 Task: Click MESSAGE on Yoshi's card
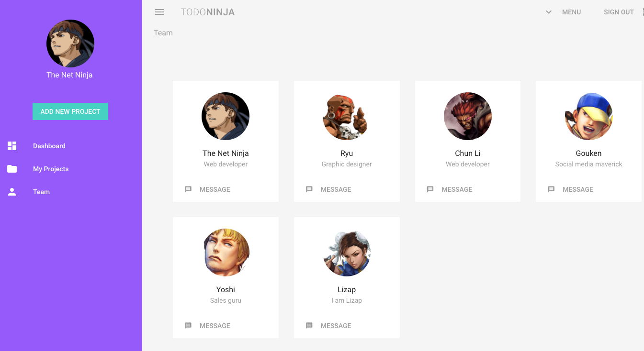coord(215,325)
